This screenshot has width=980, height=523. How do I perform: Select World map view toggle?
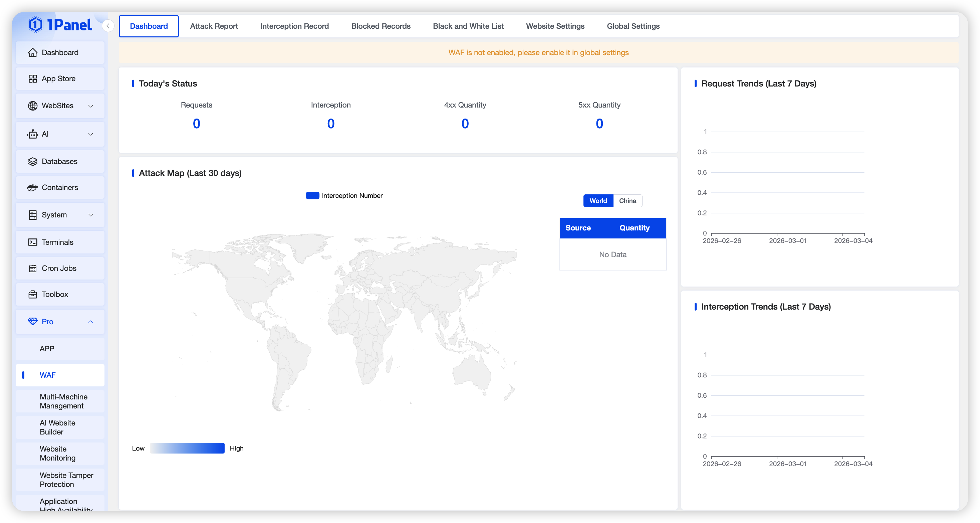pos(598,201)
